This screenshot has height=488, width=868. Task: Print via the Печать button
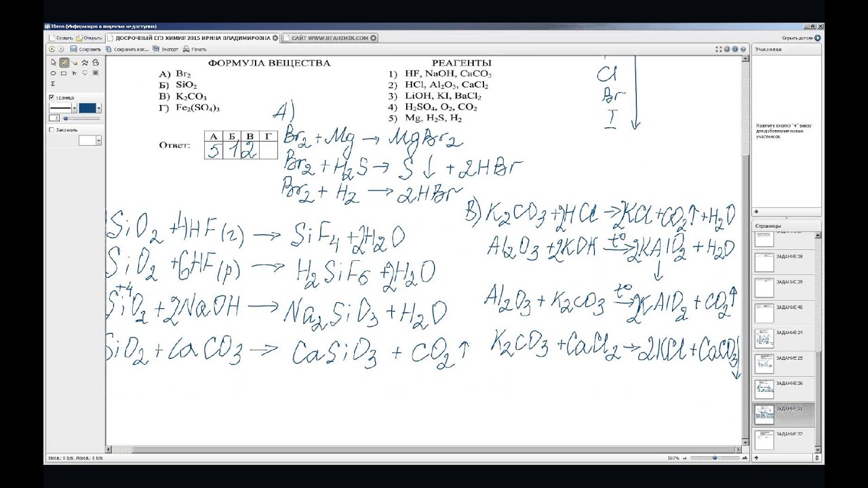195,49
